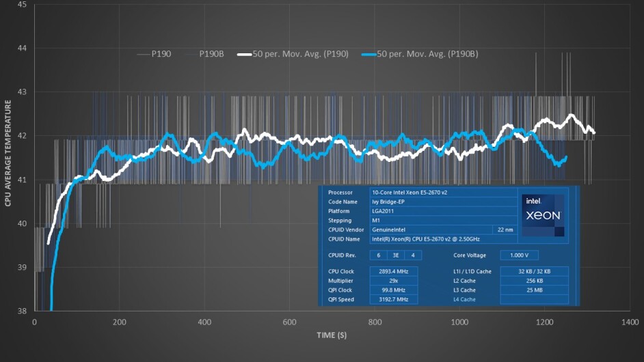The height and width of the screenshot is (362, 644).
Task: Click the CPU AVERAGE TEMPERATURE axis title
Action: (x=8, y=153)
